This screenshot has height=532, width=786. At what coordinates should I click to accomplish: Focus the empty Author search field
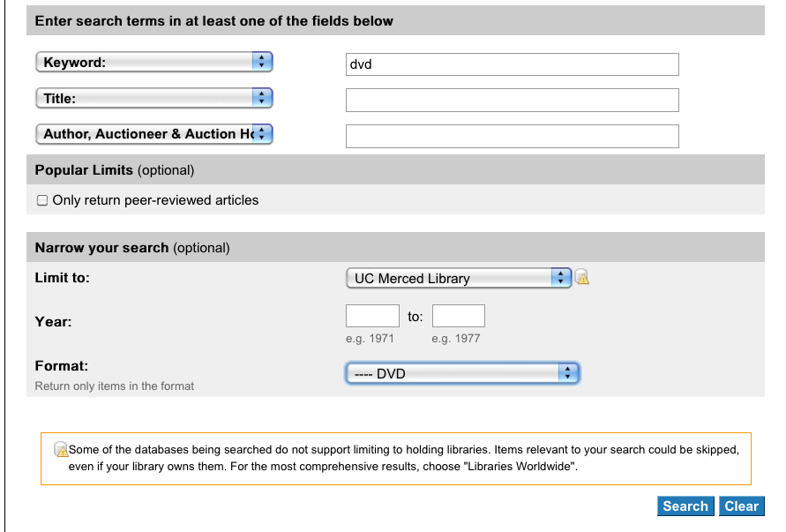tap(513, 137)
